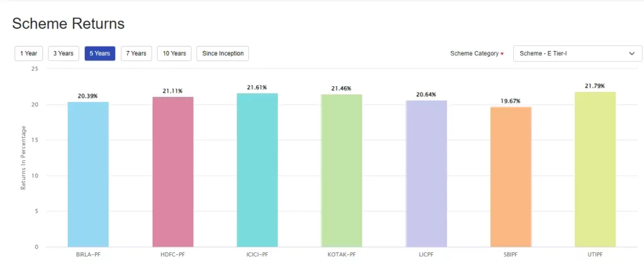
Task: Click the dropdown chevron arrow
Action: tap(631, 53)
